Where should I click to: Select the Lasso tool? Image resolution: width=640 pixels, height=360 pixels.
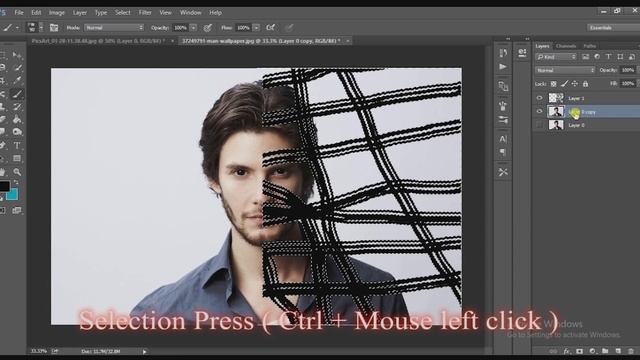(3, 68)
